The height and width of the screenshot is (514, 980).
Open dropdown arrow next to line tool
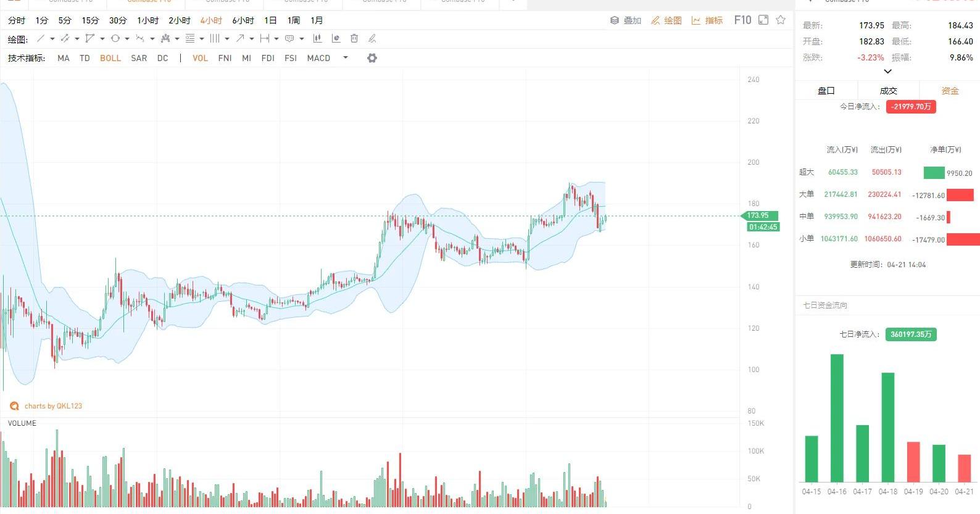pyautogui.click(x=52, y=39)
